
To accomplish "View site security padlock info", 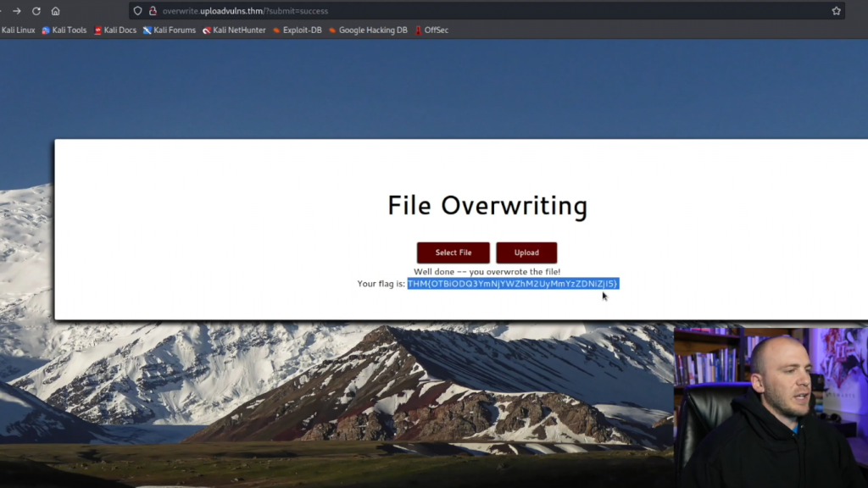I will tap(153, 11).
